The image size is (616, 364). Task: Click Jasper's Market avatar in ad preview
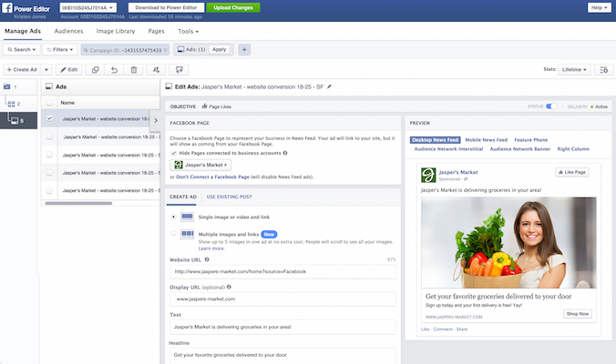tap(428, 175)
